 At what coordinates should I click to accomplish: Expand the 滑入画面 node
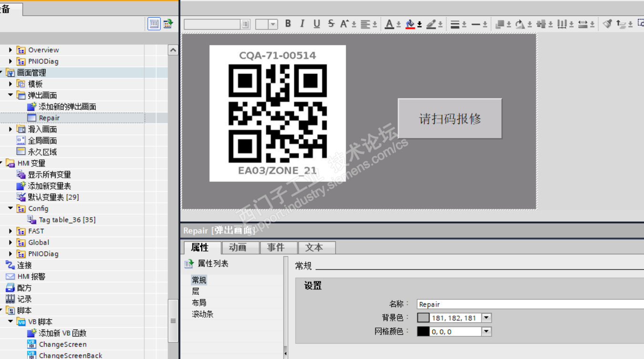10,129
